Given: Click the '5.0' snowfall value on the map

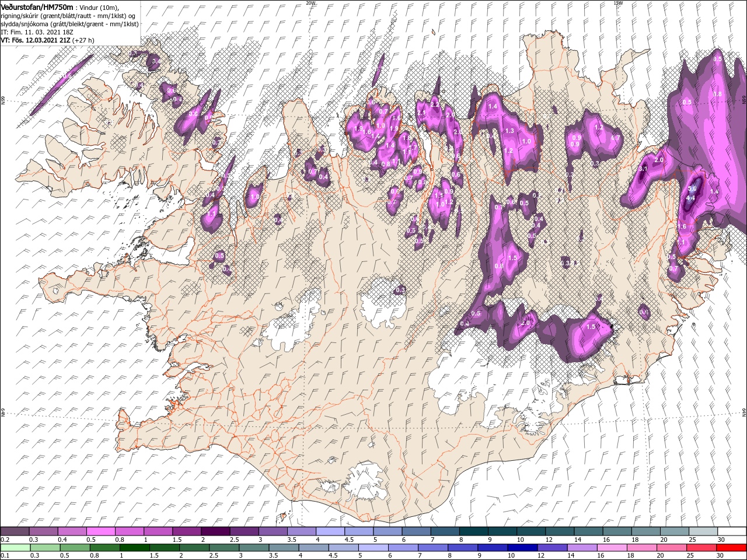Looking at the screenshot, I should (x=693, y=189).
